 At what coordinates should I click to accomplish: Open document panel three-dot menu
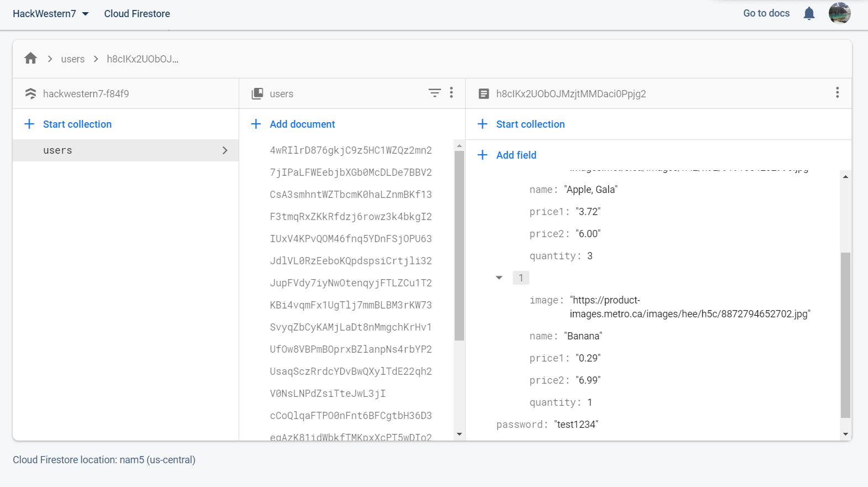point(837,93)
